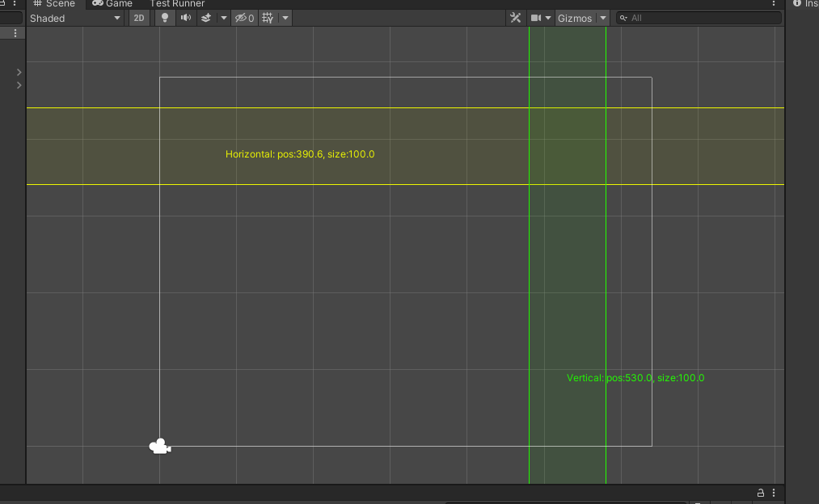Focus the scene search All field
This screenshot has height=504, width=819.
click(x=699, y=18)
